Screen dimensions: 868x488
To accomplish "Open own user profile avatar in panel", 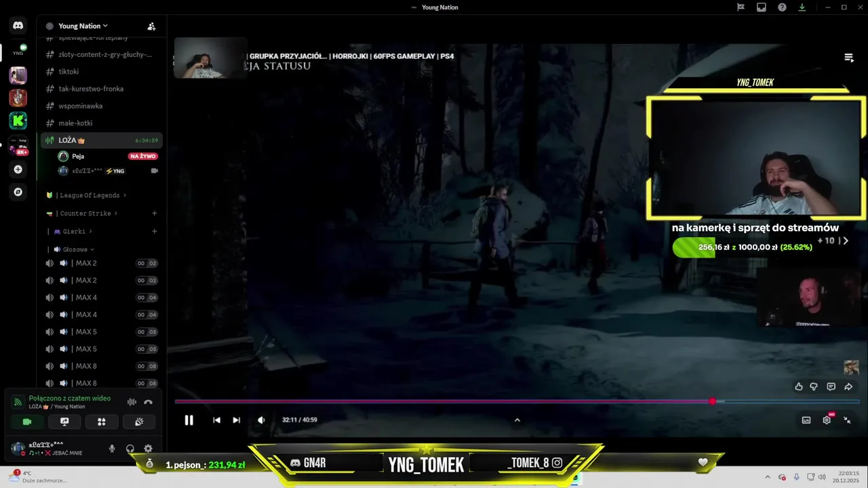I will pos(18,449).
